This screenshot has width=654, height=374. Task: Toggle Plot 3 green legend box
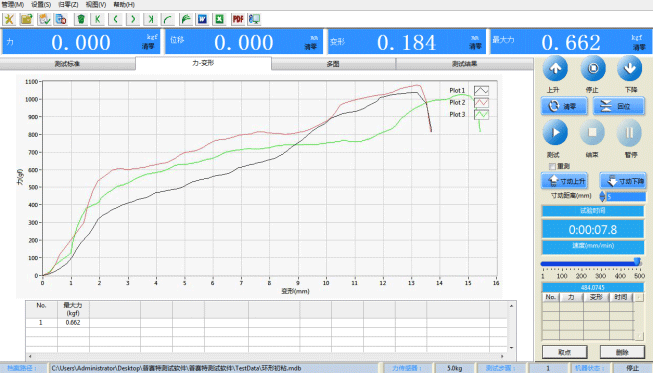[481, 114]
